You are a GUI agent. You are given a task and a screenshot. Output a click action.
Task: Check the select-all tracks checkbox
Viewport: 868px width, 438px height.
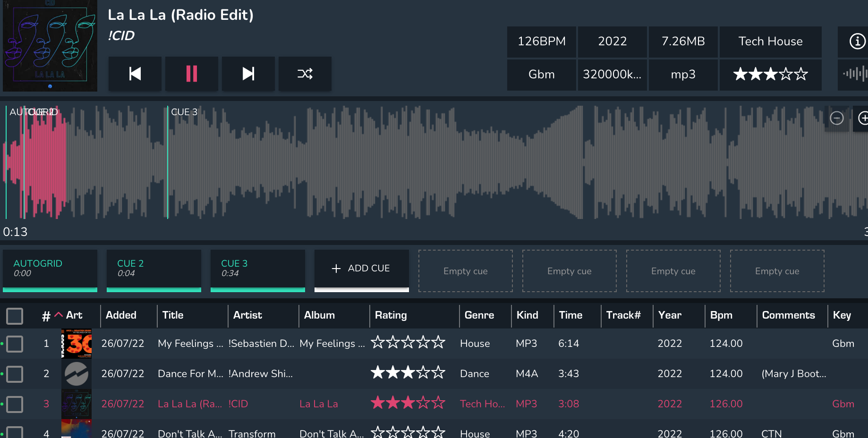pyautogui.click(x=15, y=316)
